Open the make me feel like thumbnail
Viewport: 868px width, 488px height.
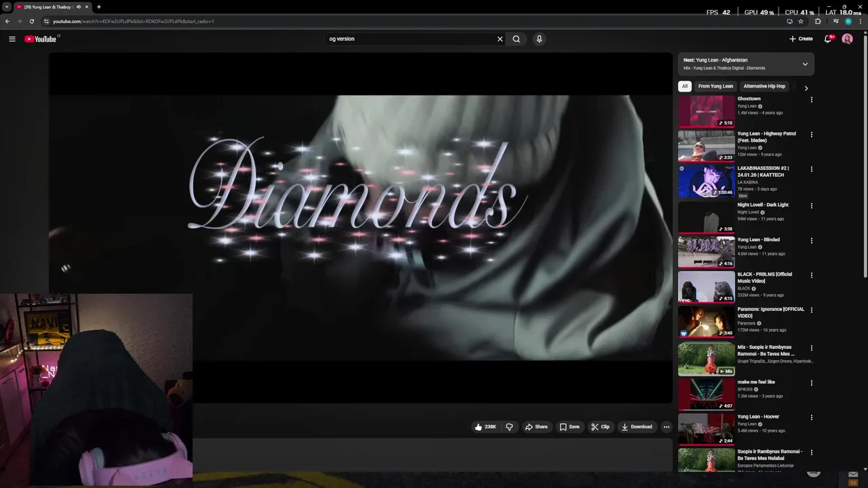[x=707, y=394]
